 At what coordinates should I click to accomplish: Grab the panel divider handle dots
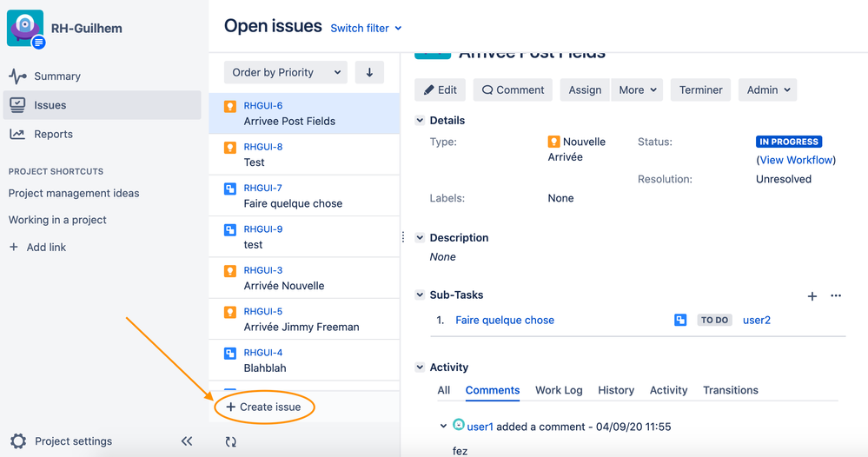click(x=403, y=237)
